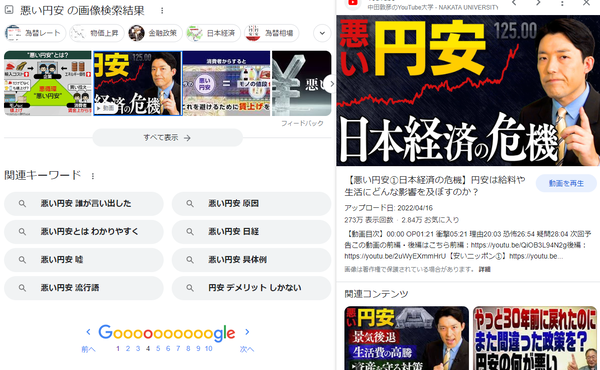Select the 金融政策 filter chip
This screenshot has height=370, width=600.
pos(155,33)
